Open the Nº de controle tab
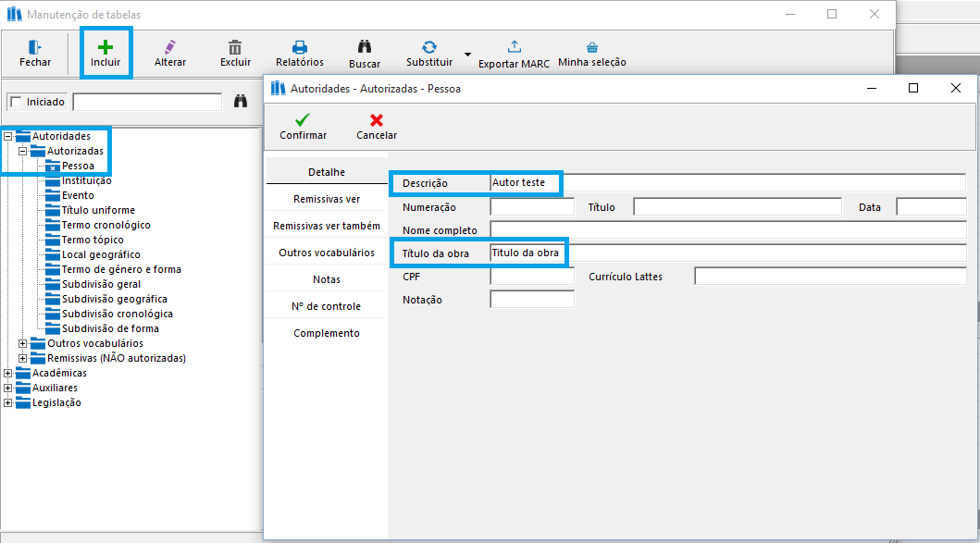The width and height of the screenshot is (980, 543). [x=327, y=306]
